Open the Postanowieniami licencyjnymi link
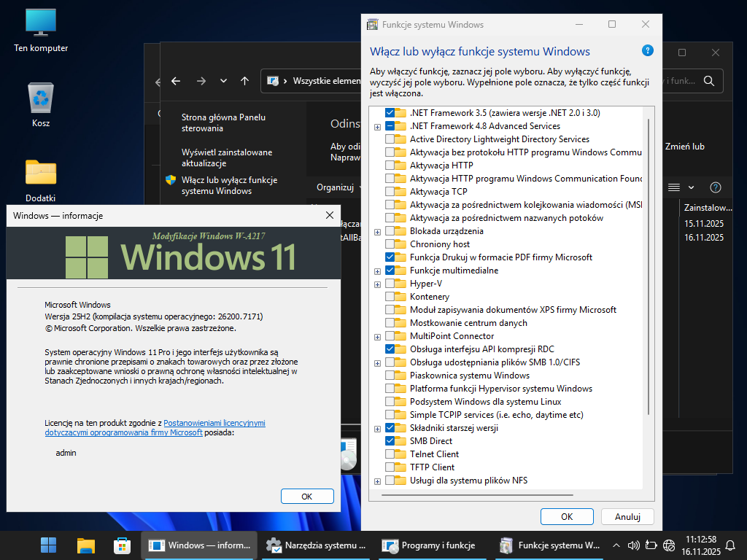747x560 pixels. coord(214,423)
